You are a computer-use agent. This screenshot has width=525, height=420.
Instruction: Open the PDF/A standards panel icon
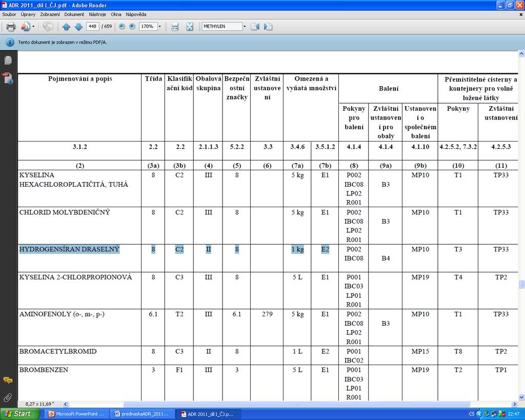(8, 78)
